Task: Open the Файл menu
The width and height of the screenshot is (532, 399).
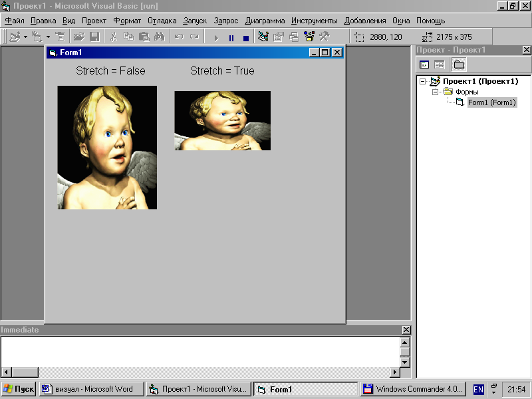Action: pos(15,21)
